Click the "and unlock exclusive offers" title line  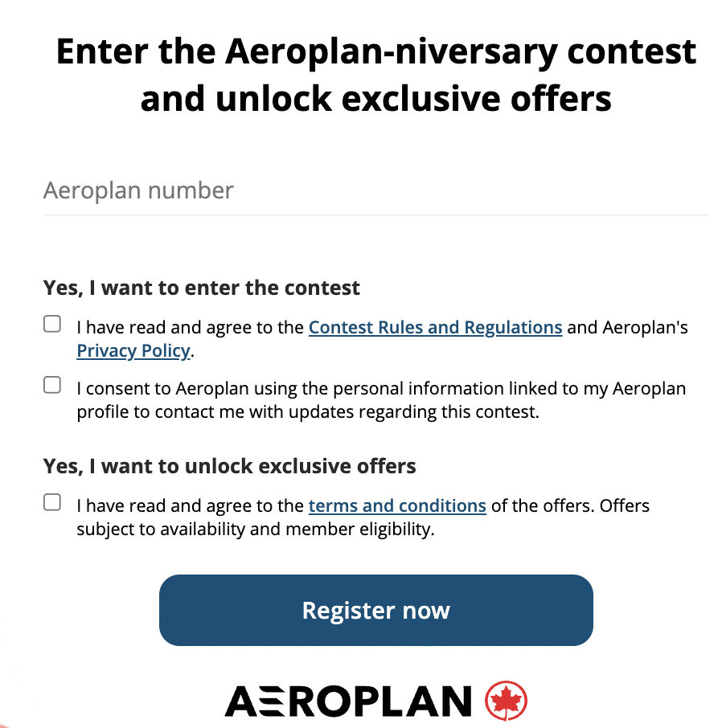[375, 99]
